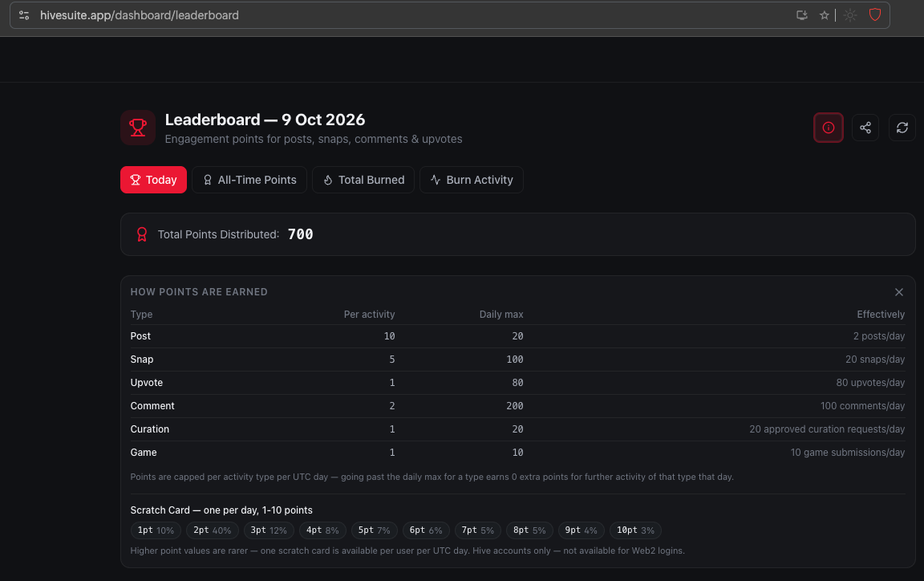Click the 10pt 3% scratch card chip
Image resolution: width=924 pixels, height=581 pixels.
point(635,530)
